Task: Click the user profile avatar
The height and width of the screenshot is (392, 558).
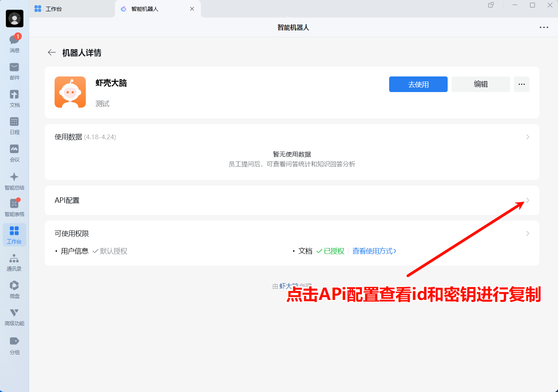Action: point(14,18)
